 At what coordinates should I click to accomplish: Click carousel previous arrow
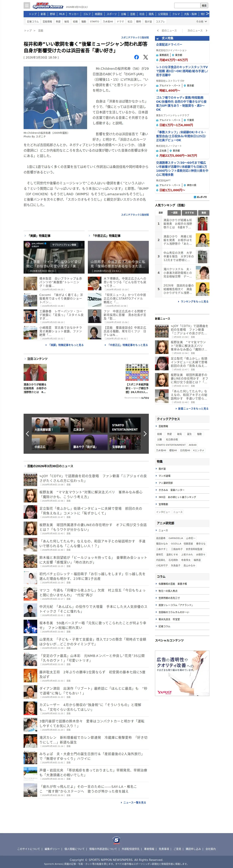point(27,434)
